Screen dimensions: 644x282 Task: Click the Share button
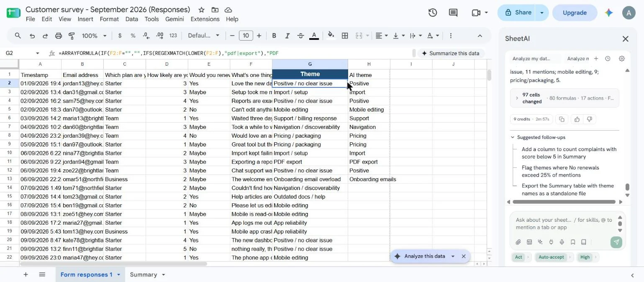point(518,13)
